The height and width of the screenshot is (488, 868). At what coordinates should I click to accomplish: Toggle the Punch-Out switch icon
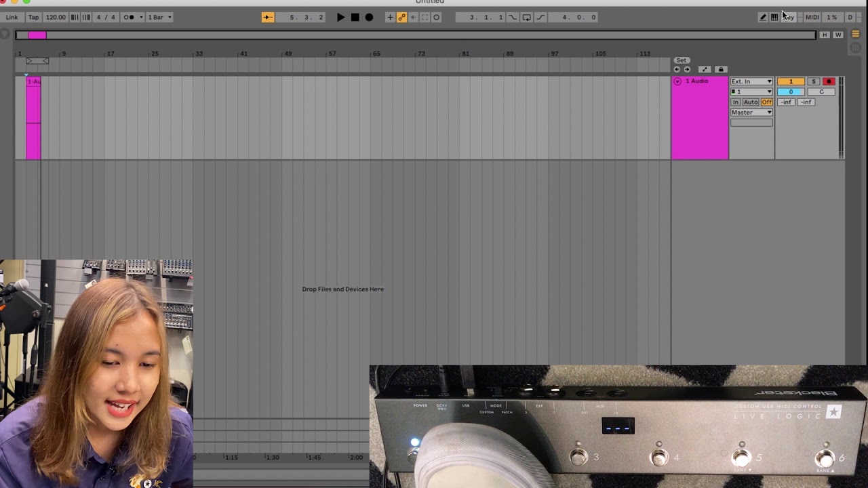pyautogui.click(x=540, y=17)
